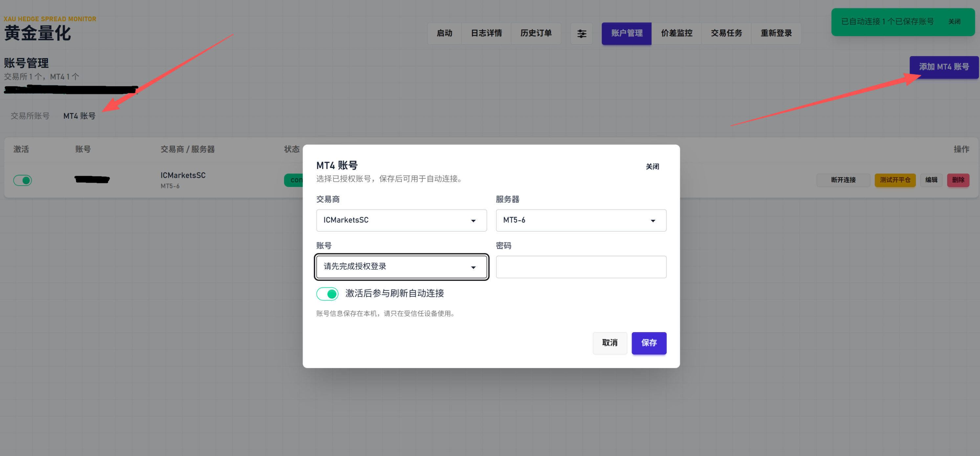Click 重新登录 in the top bar
The width and height of the screenshot is (980, 456).
[776, 34]
